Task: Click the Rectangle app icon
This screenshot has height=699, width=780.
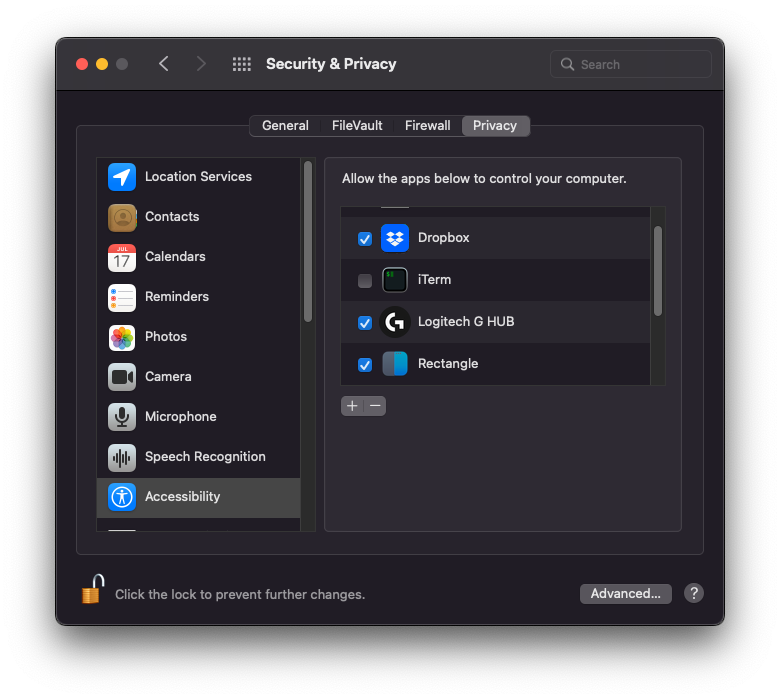Action: pyautogui.click(x=395, y=364)
